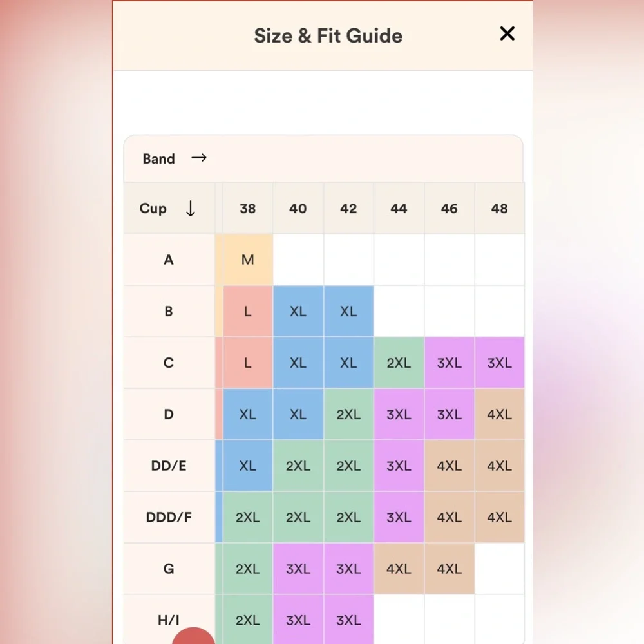Close the Size & Fit Guide

pyautogui.click(x=507, y=34)
